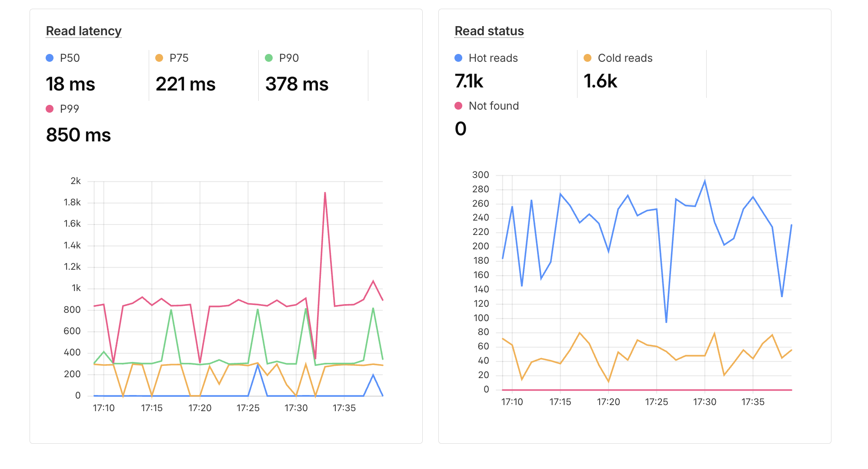Toggle the P50 series label
868x469 pixels.
pos(70,58)
